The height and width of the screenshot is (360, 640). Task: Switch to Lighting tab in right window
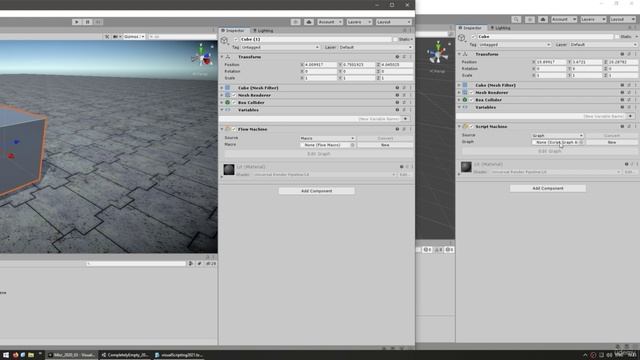500,28
